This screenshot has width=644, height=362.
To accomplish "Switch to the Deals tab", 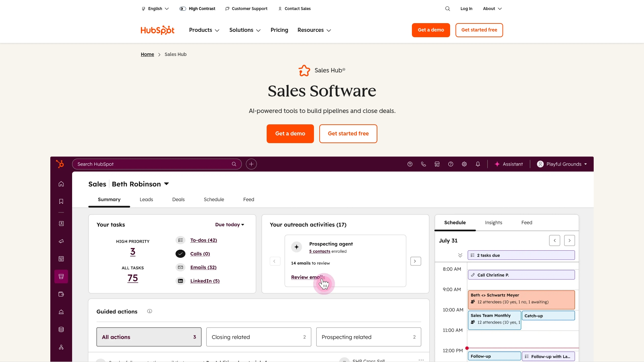I will tap(178, 199).
